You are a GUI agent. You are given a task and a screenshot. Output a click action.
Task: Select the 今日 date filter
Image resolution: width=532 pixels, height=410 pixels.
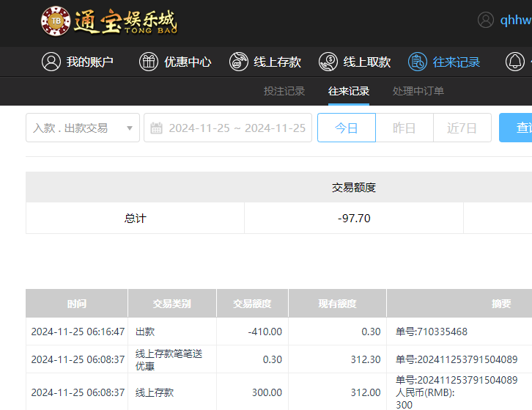(346, 128)
